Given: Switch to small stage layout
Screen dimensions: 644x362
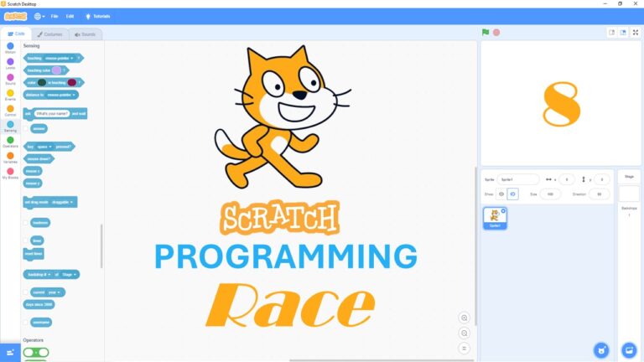Looking at the screenshot, I should (612, 33).
